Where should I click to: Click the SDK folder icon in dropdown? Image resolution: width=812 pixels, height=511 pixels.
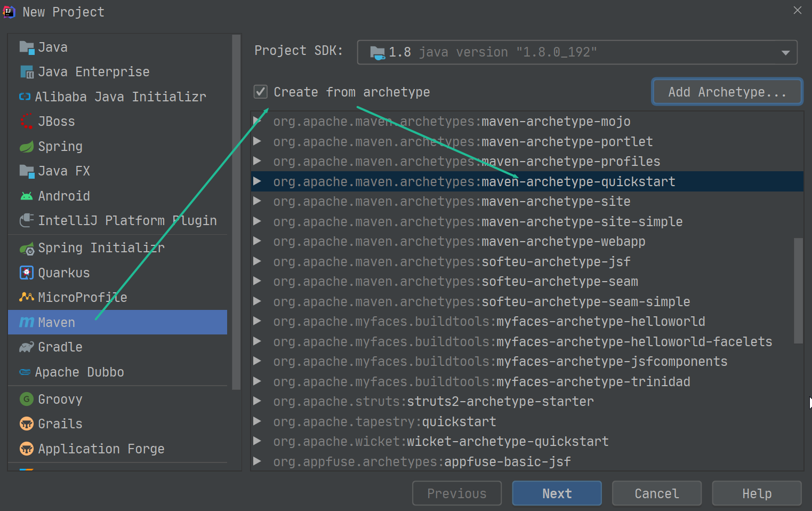[377, 53]
